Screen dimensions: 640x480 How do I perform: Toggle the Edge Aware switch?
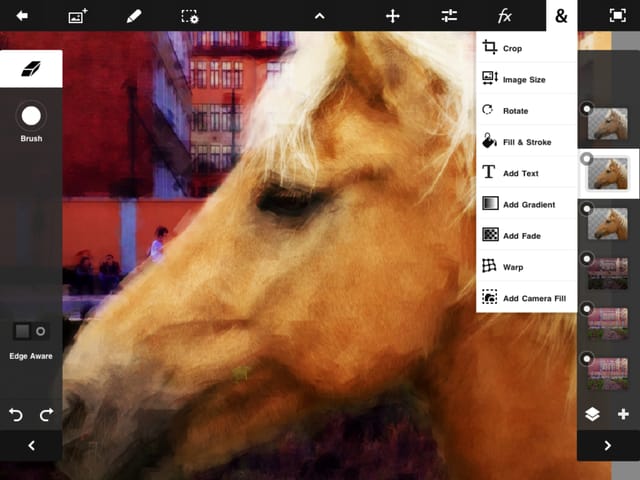pyautogui.click(x=31, y=331)
